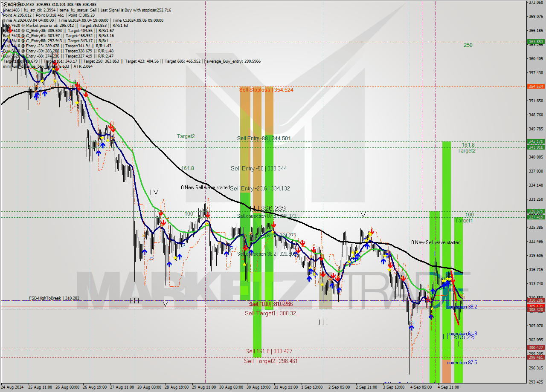Select the 340.065 axis price tick
Viewport: 546px width, 392px height.
(x=536, y=157)
